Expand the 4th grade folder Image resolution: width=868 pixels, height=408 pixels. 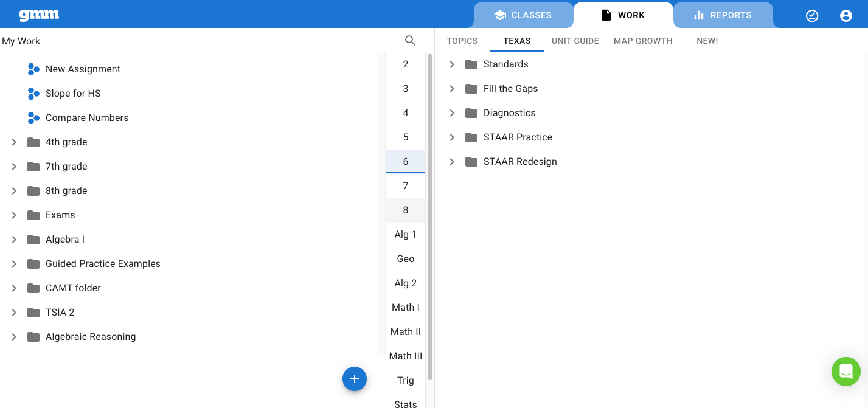14,142
